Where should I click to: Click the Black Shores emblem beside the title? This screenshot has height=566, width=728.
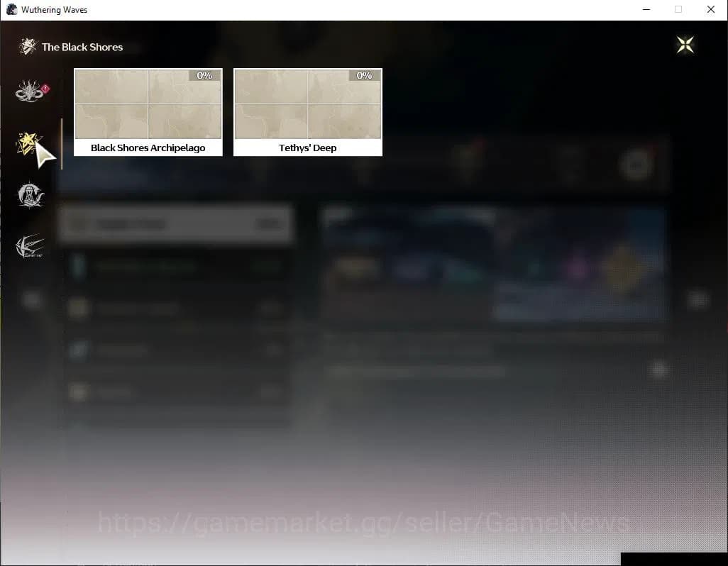tap(28, 47)
